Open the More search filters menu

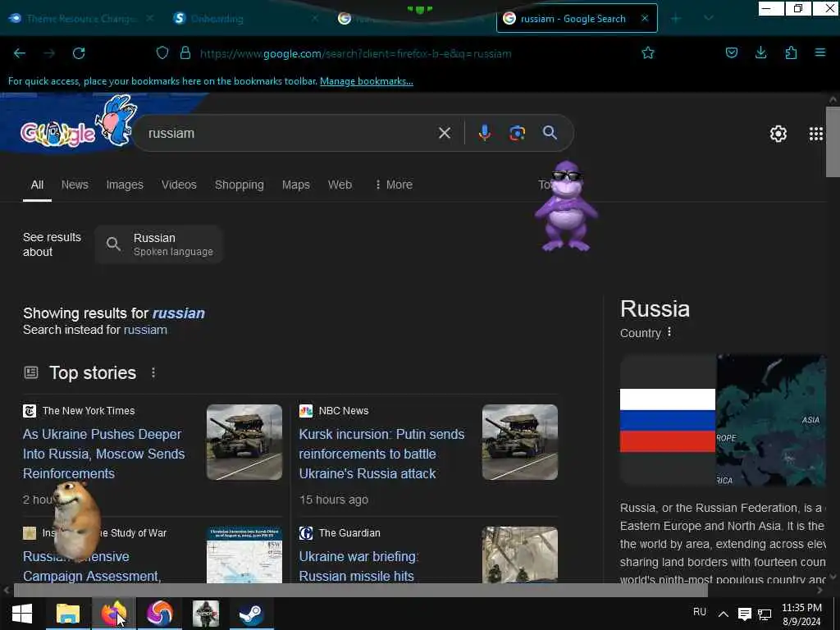tap(394, 185)
